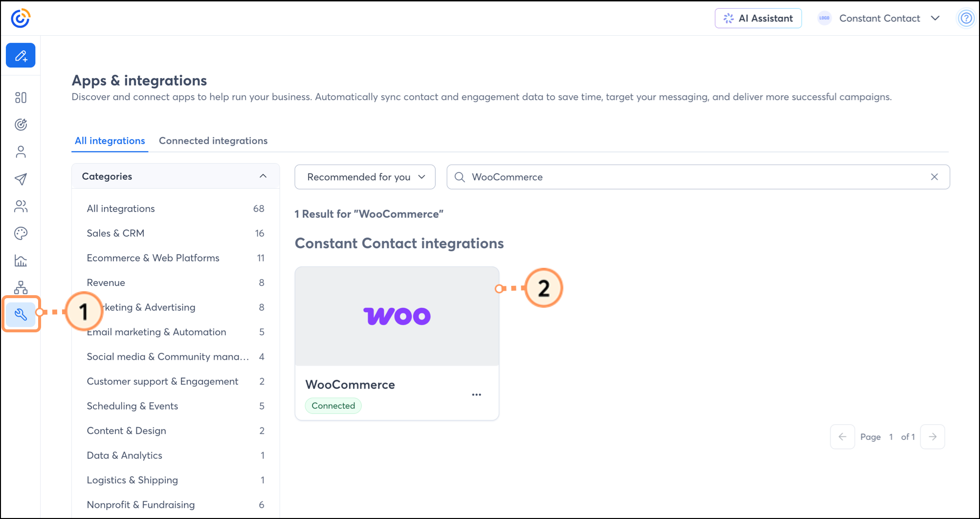This screenshot has width=980, height=519.
Task: Select Content & Design category
Action: [176, 431]
